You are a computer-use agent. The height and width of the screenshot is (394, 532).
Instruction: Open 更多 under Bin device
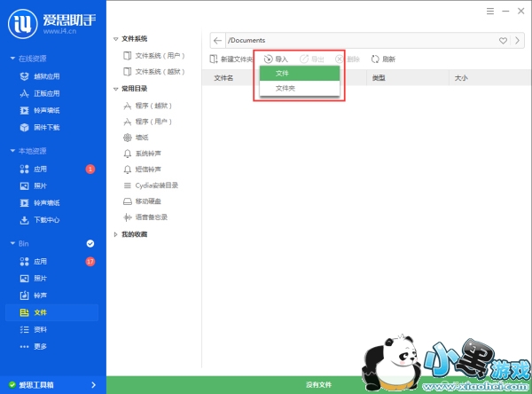[34, 346]
